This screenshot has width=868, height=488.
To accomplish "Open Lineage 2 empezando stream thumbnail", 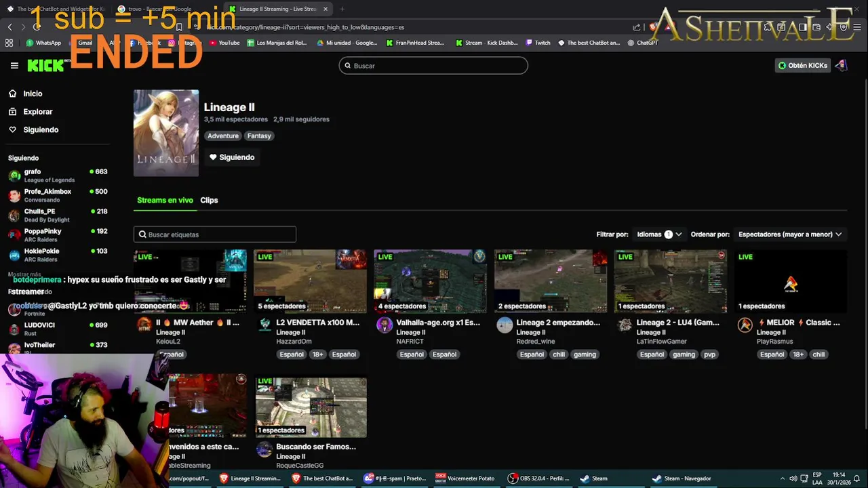I will 551,281.
